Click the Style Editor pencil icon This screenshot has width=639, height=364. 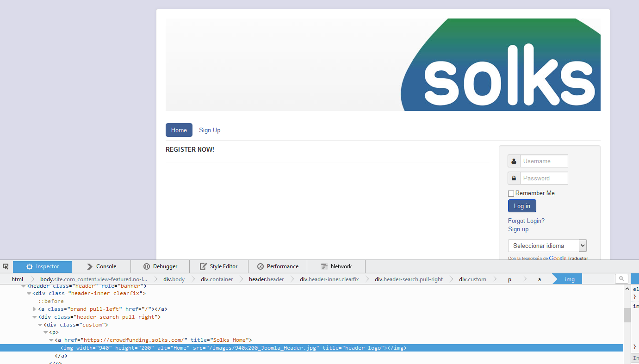point(203,266)
